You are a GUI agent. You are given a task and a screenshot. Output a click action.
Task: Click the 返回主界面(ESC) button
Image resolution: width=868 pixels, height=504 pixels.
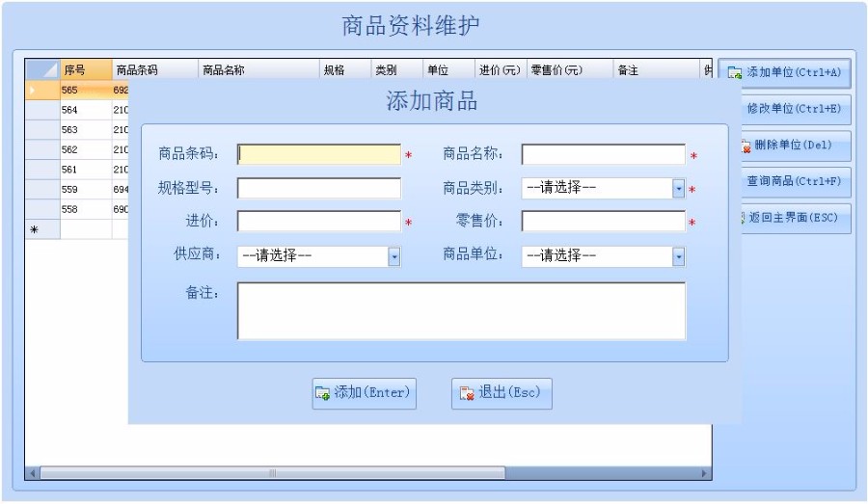(796, 218)
